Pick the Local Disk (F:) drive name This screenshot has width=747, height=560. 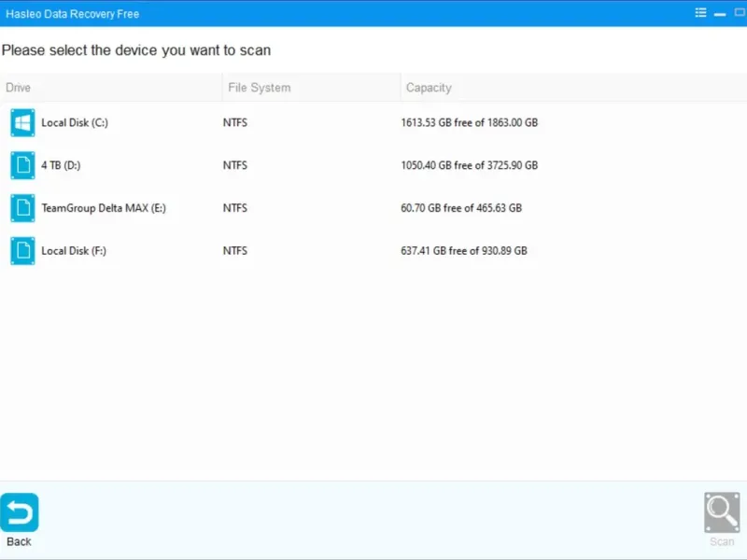point(74,250)
